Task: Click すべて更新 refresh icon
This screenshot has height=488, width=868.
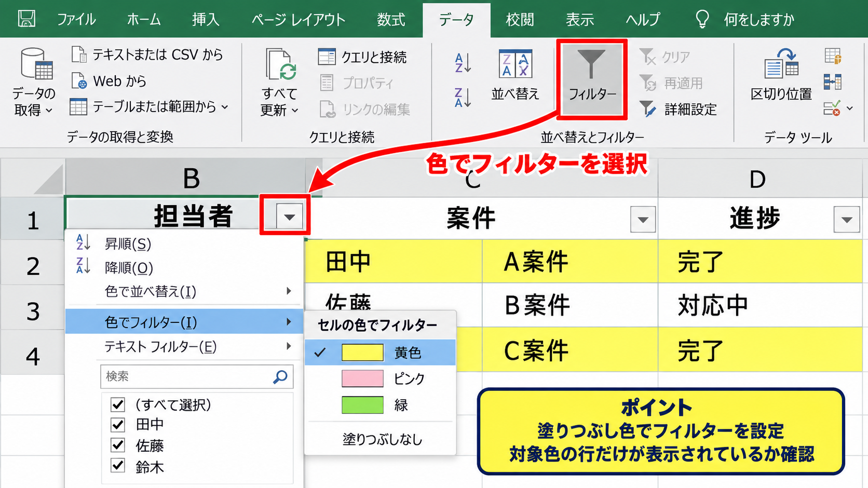Action: (x=280, y=64)
